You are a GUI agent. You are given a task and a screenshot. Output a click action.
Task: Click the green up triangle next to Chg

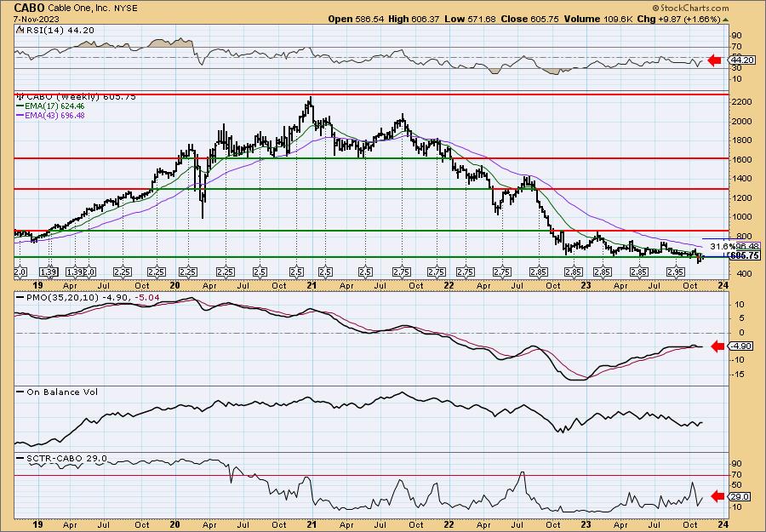[x=725, y=20]
